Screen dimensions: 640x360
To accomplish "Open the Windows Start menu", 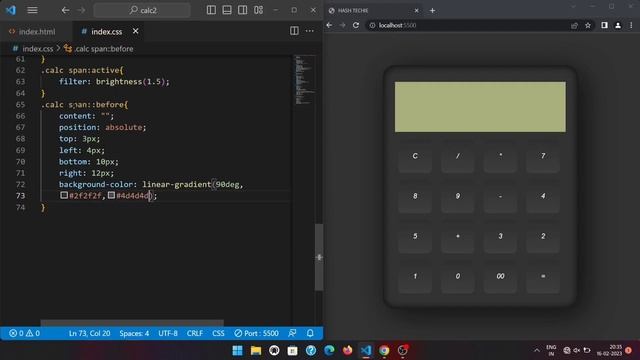I will click(x=238, y=350).
